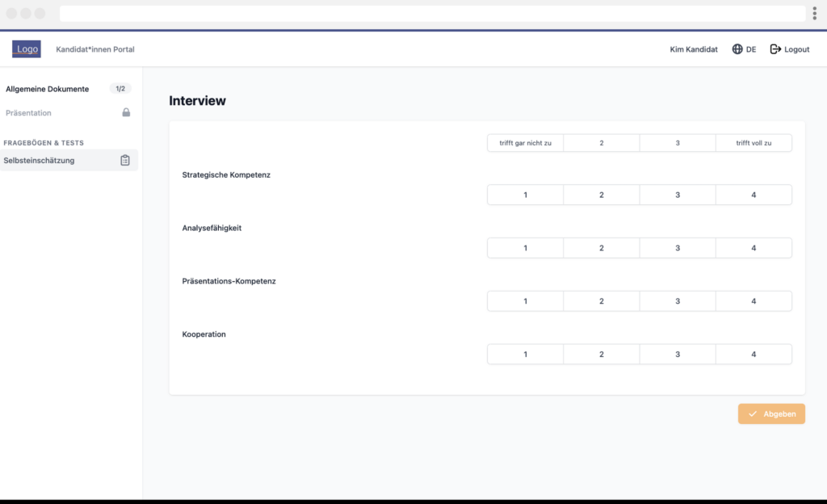Screen dimensions: 827x504
Task: Click the Kim Kandidat user name
Action: coord(694,49)
